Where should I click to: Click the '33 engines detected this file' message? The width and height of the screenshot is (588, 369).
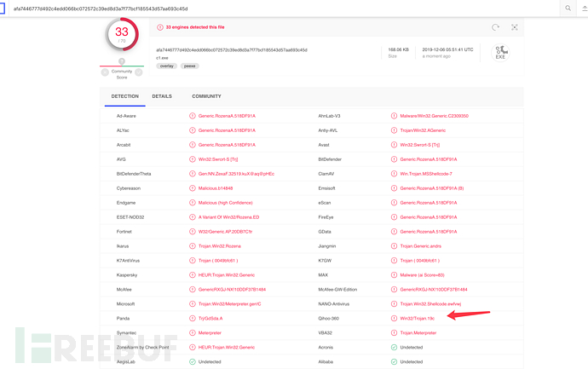point(195,27)
